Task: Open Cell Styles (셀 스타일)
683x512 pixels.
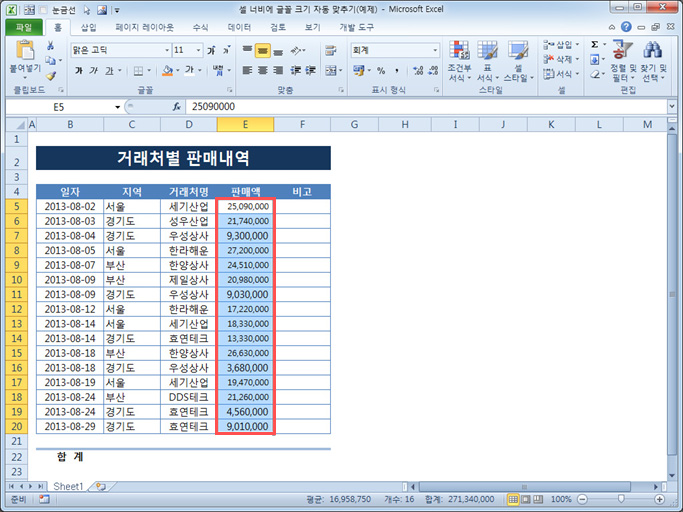Action: point(518,61)
